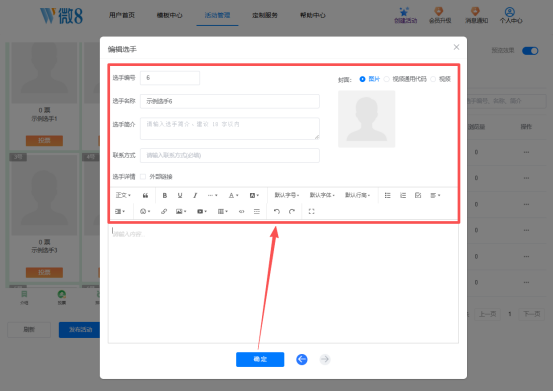Screen dimensions: 554x392
Task: Open the font color picker
Action: [233, 195]
